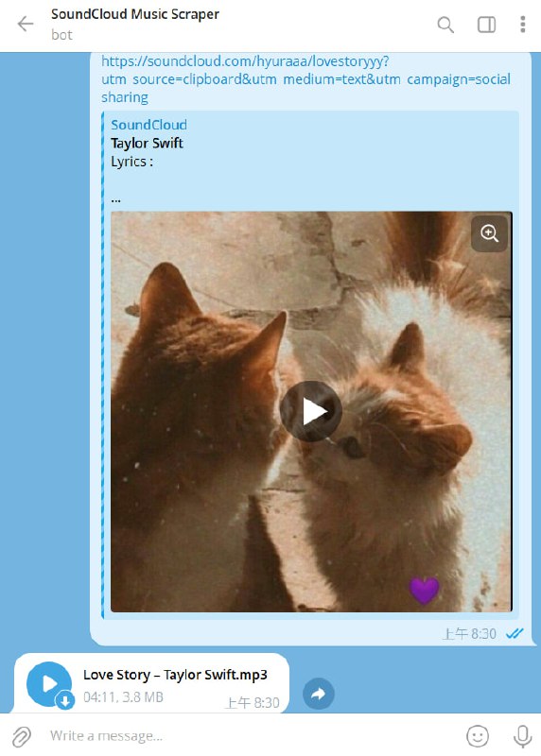Go back using the back arrow
541x756 pixels.
point(26,24)
